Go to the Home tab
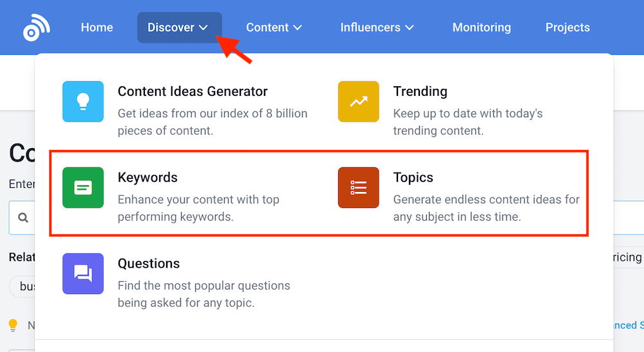The height and width of the screenshot is (352, 644). [x=97, y=28]
